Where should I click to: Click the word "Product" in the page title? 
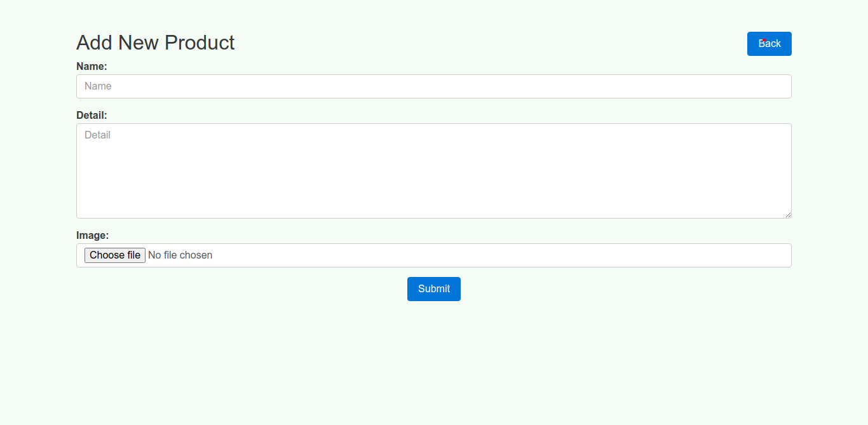click(200, 43)
